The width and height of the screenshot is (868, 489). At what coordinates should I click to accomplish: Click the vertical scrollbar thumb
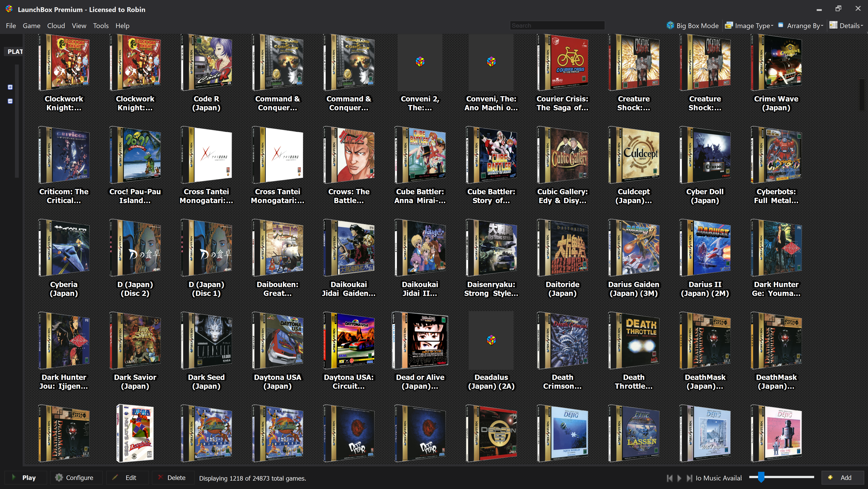[862, 94]
